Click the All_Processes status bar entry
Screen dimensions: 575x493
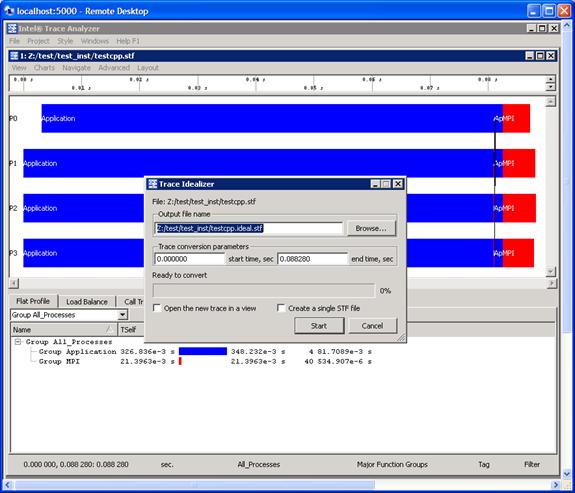pos(259,464)
